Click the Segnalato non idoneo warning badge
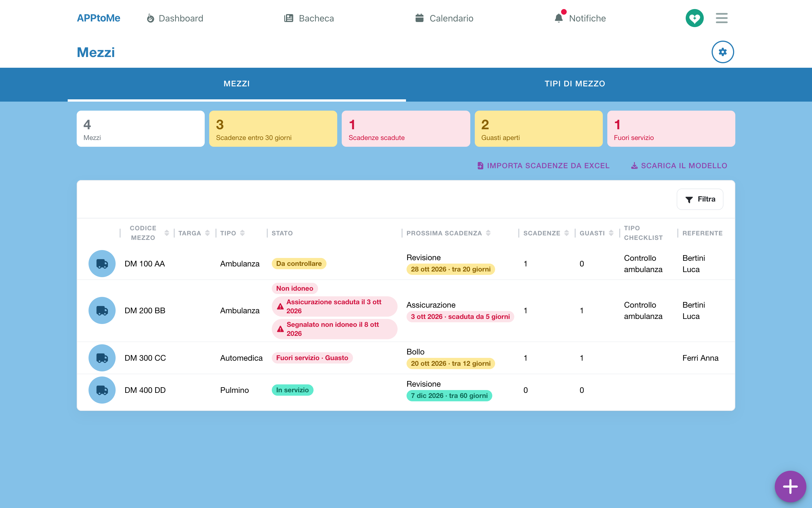The height and width of the screenshot is (508, 812). 334,329
